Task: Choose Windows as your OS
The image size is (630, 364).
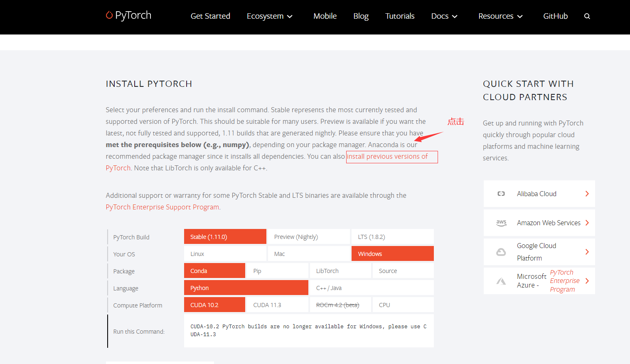Action: [393, 253]
